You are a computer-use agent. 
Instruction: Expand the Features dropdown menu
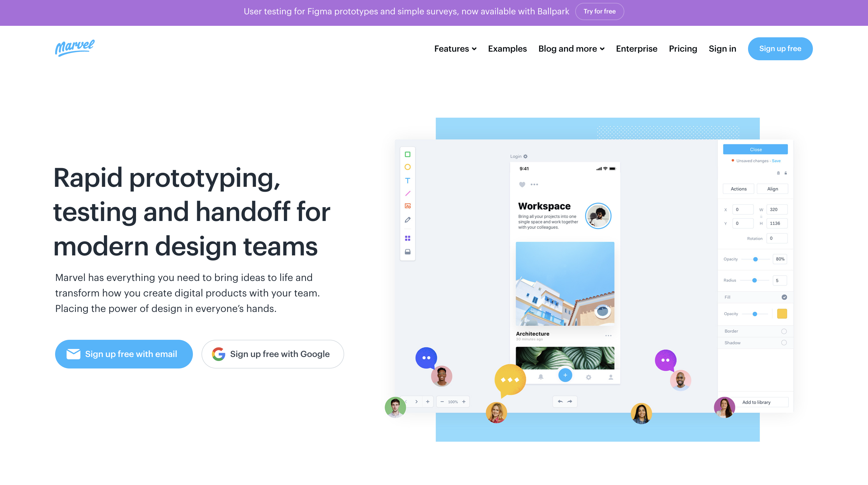[x=455, y=49]
